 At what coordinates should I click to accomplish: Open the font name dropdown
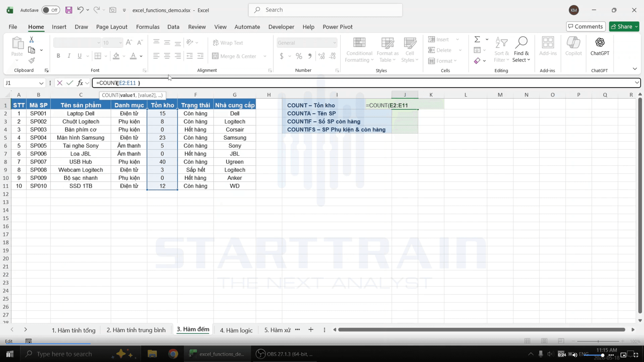[x=98, y=43]
